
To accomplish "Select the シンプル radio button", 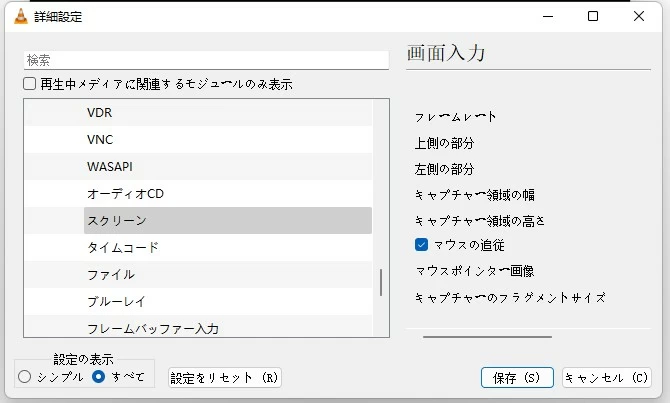I will 25,376.
